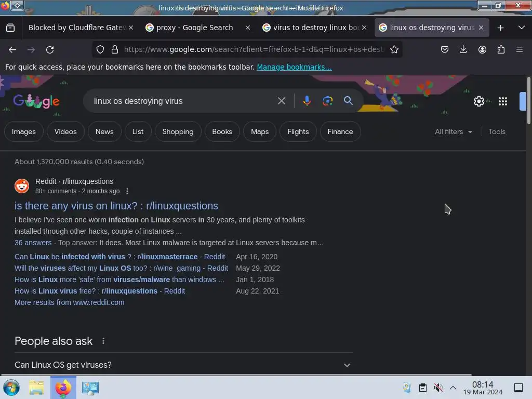Screen dimensions: 532x399
Task: Filter results by Shopping
Action: [178, 131]
